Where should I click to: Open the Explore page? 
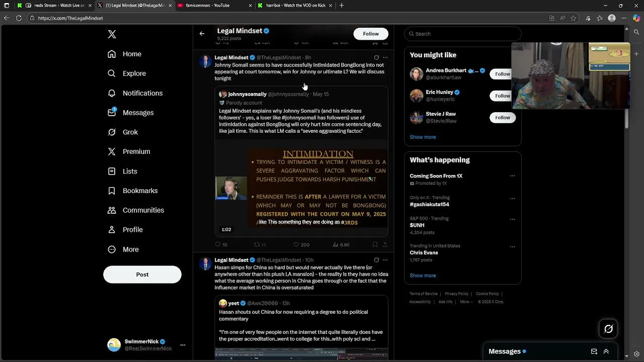[127, 73]
